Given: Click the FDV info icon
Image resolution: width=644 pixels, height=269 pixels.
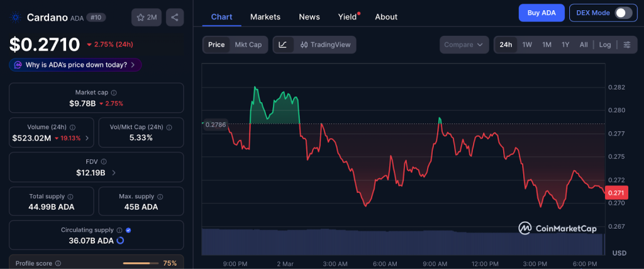Looking at the screenshot, I should coord(104,162).
